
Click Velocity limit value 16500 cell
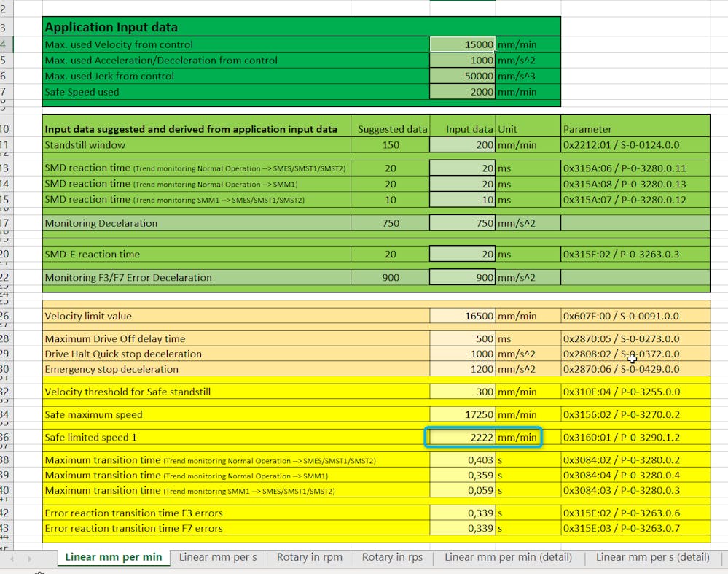[463, 316]
